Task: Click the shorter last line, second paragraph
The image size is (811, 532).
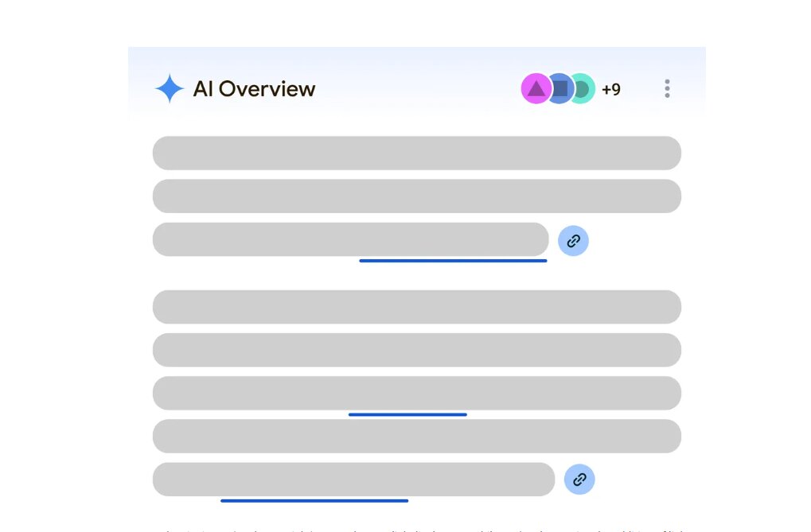Action: 353,479
